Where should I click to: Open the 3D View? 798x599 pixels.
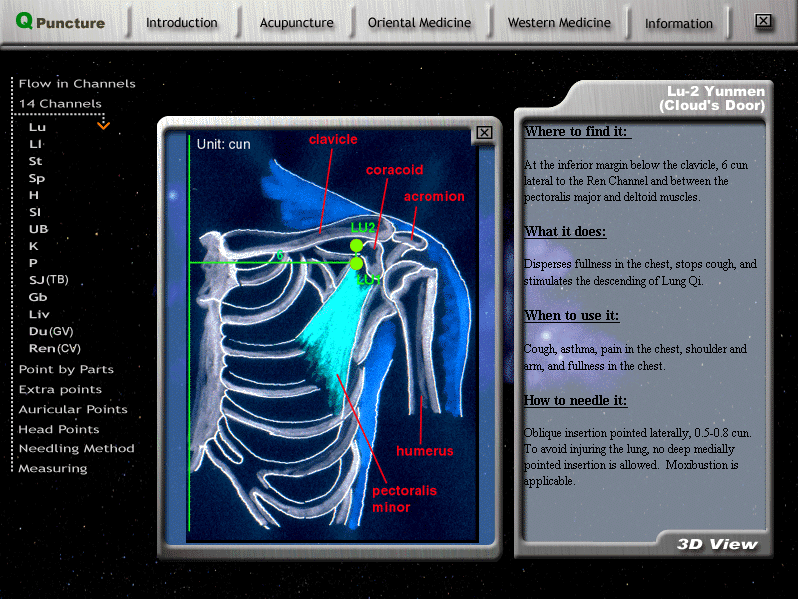click(717, 545)
